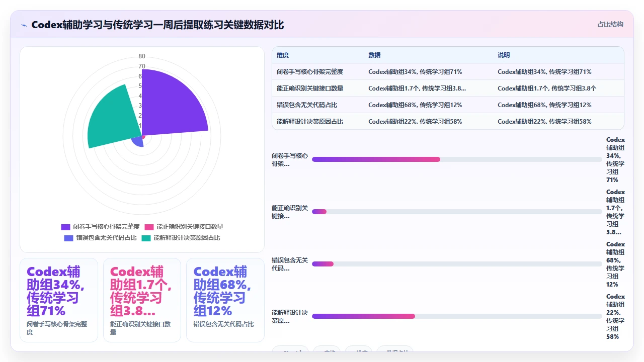Viewport: 644px width, 362px height.
Task: Open the blue Codex辅助组68% summary card
Action: pyautogui.click(x=225, y=300)
